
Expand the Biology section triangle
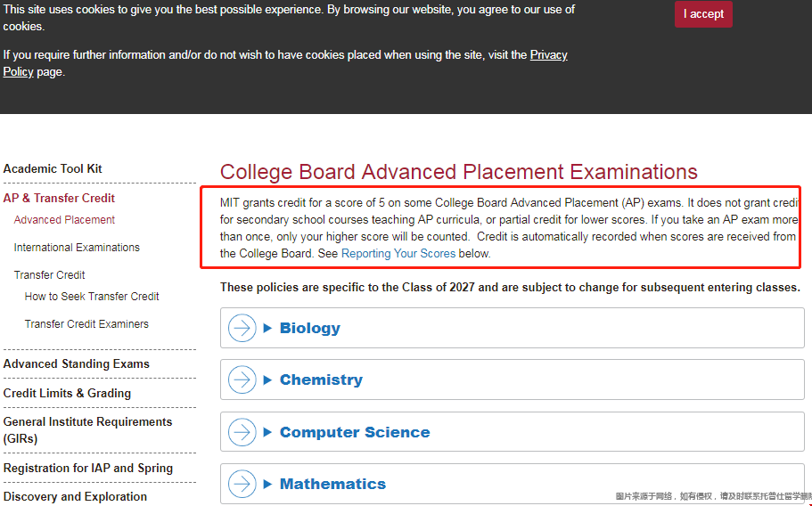(267, 328)
